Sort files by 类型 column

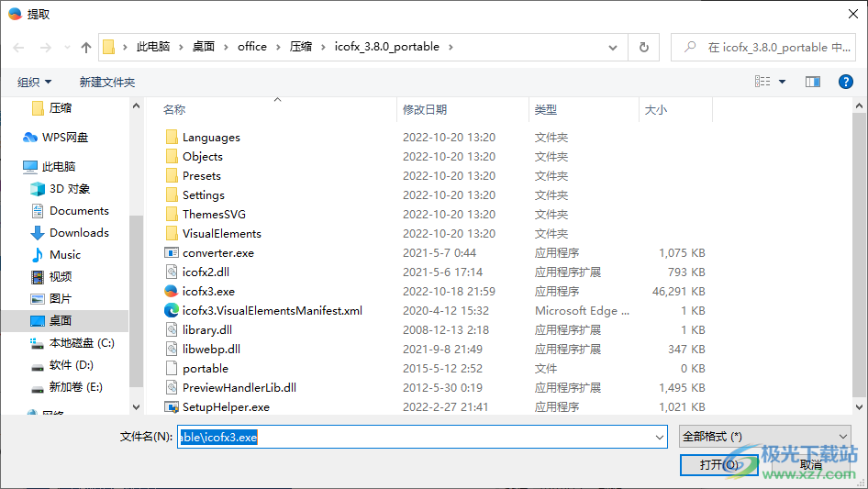pyautogui.click(x=546, y=110)
